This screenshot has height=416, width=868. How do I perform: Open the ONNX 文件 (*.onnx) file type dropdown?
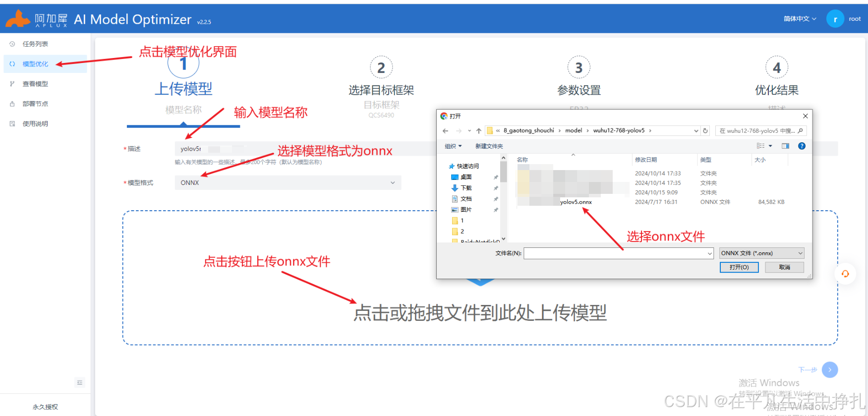click(x=761, y=253)
